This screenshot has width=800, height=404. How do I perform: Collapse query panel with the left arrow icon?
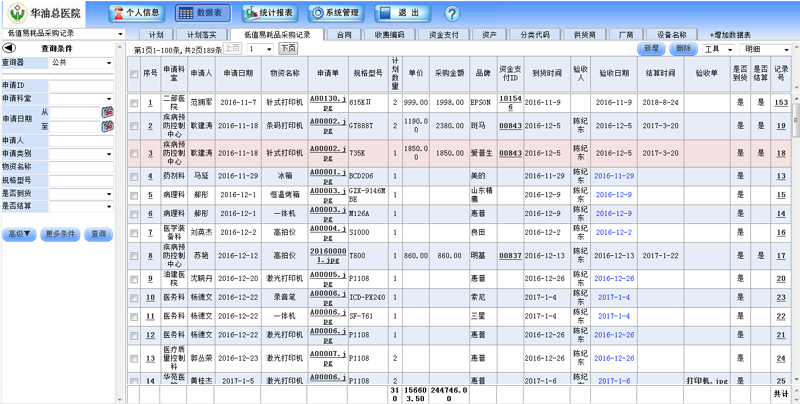tap(9, 48)
